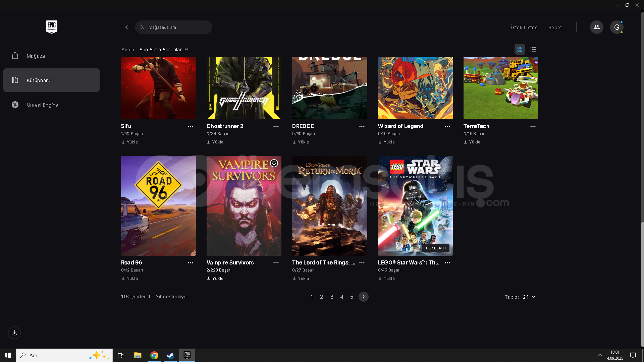
Task: Click the TerraTech title text
Action: (476, 126)
